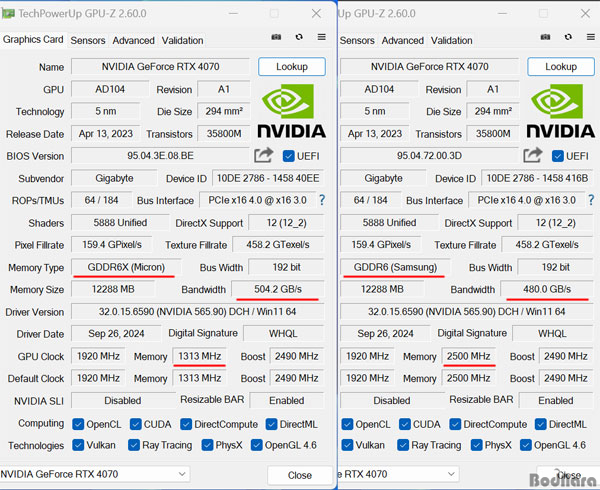Toggle OpenCL checkbox in right window
This screenshot has width=600, height=490.
click(x=347, y=424)
